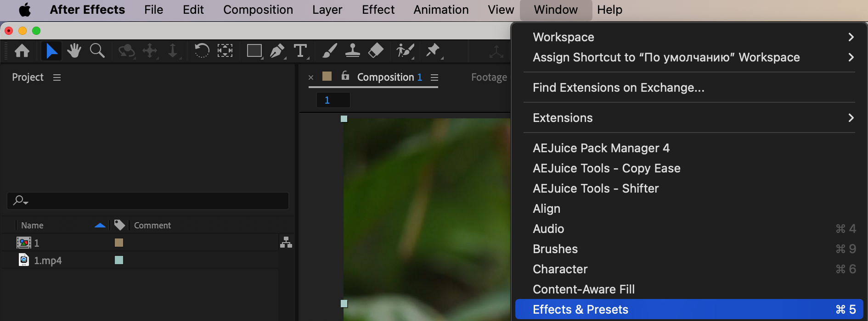
Task: Pick the Pen tool
Action: click(277, 50)
